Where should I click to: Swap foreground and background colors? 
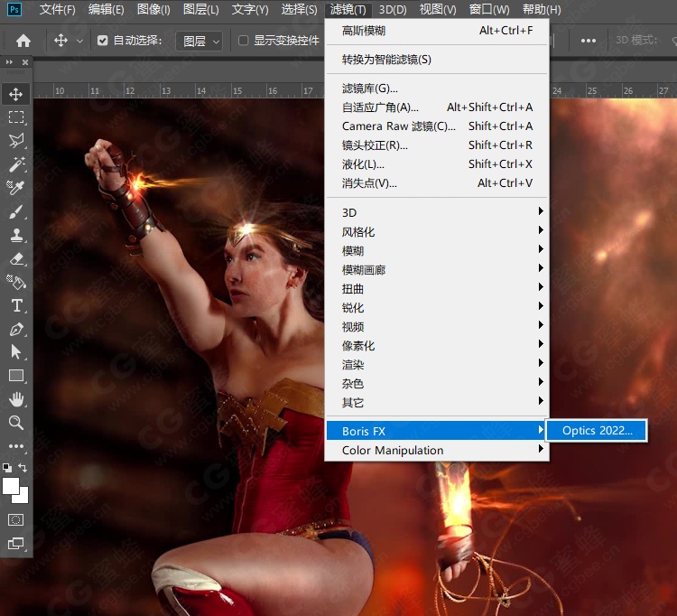pos(23,467)
